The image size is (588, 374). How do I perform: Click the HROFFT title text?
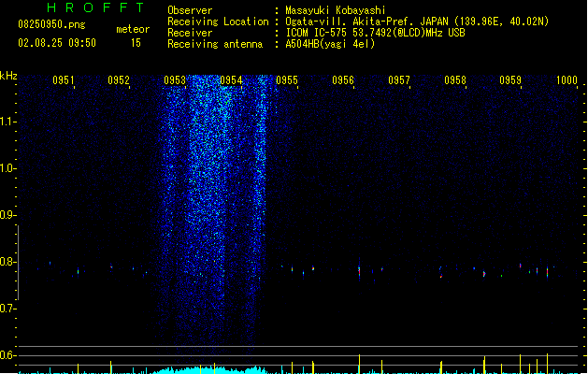click(95, 7)
